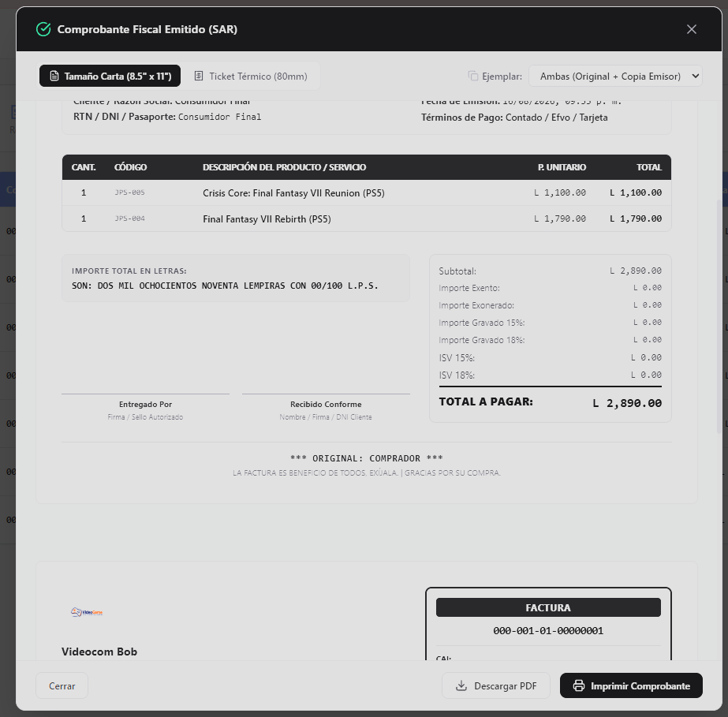
Task: Click the DESCRIPCIÓN DEL PRODUCTO / SERVICIO column header
Action: tap(285, 167)
